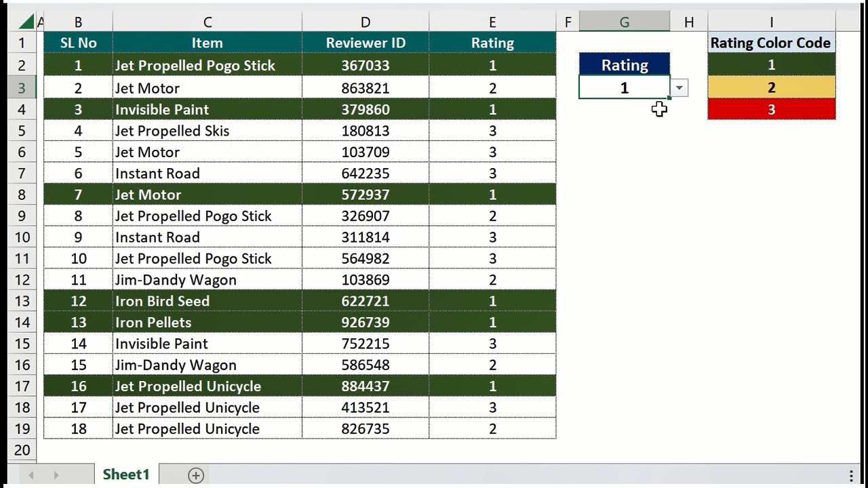Select column C header
Image resolution: width=868 pixels, height=488 pixels.
tap(208, 22)
